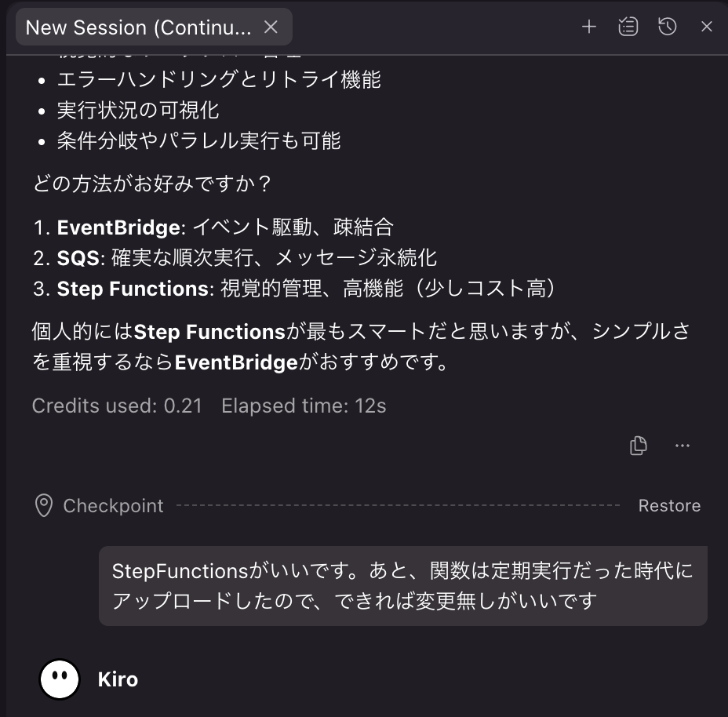The width and height of the screenshot is (728, 717).
Task: Close the New Session tab
Action: [271, 27]
